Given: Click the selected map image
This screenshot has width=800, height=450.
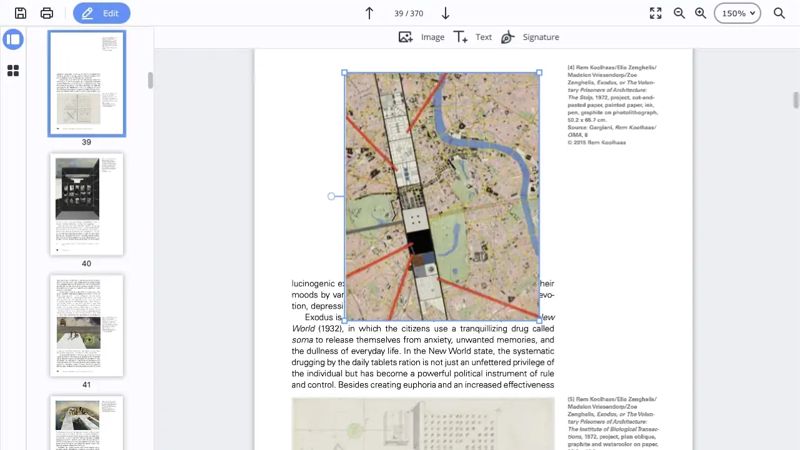Looking at the screenshot, I should [442, 196].
